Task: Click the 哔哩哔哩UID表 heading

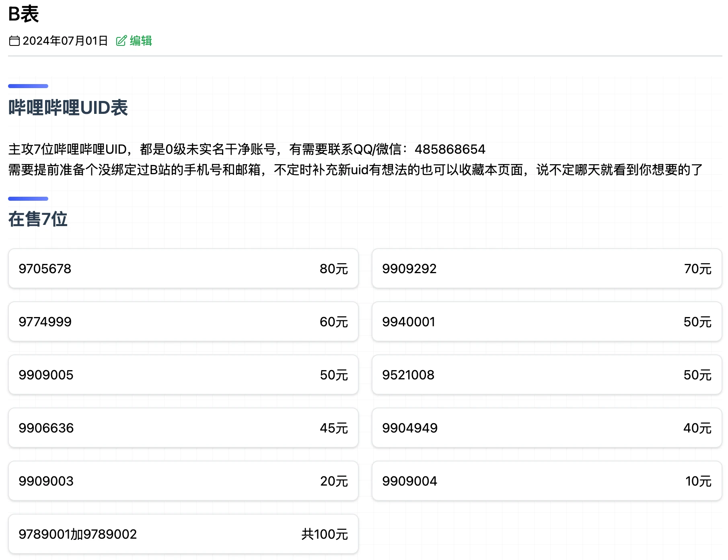Action: coord(68,108)
